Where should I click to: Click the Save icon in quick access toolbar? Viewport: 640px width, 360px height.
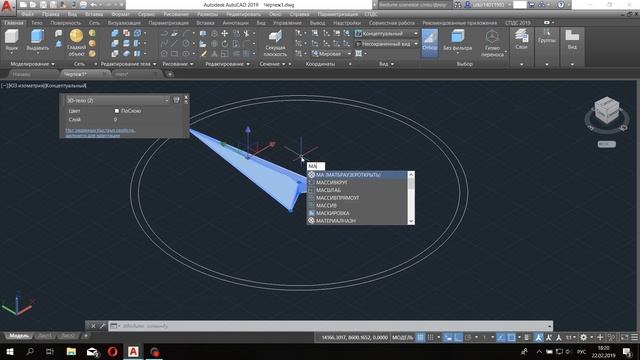(43, 5)
